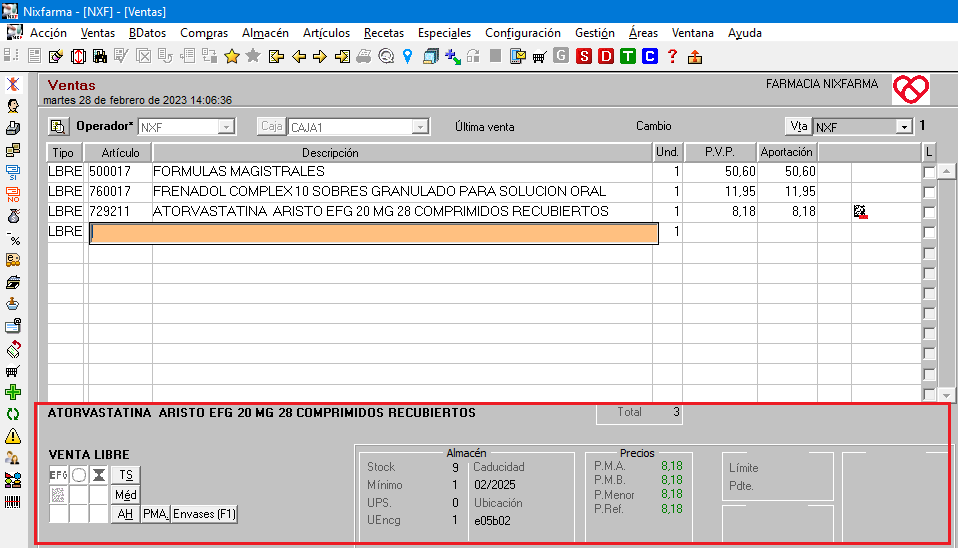Click the blue location pin toolbar icon
Screen dimensions: 958x548
[x=408, y=57]
